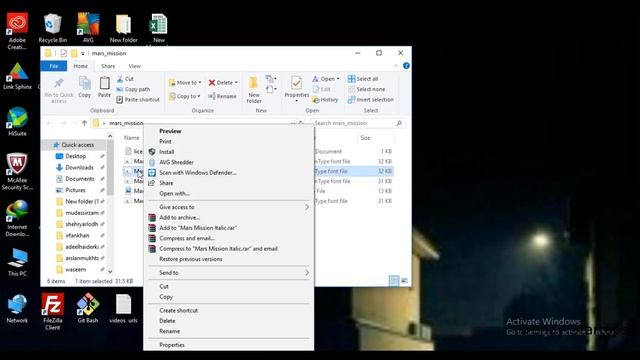Open the Open dropdown in ribbon
Viewport: 640px width, 360px height.
(x=326, y=79)
